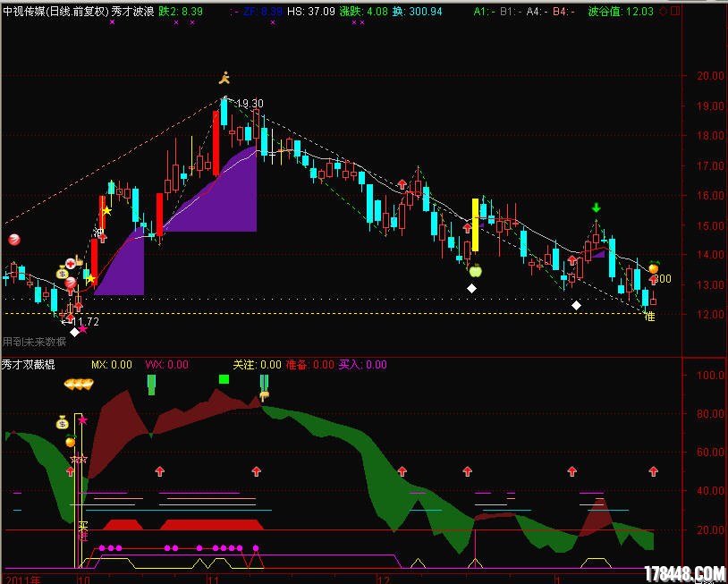The image size is (728, 584).
Task: Click the WX: 0.00 value
Action: point(166,365)
